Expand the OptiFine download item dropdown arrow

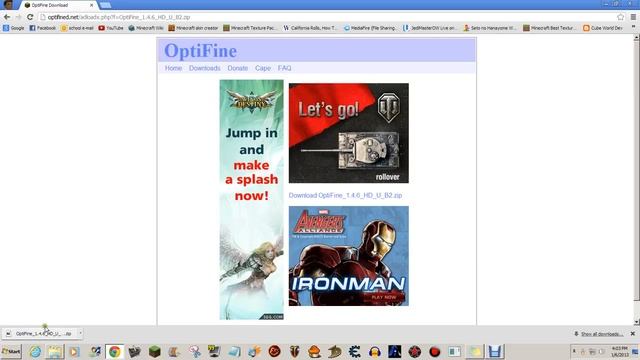click(x=80, y=333)
